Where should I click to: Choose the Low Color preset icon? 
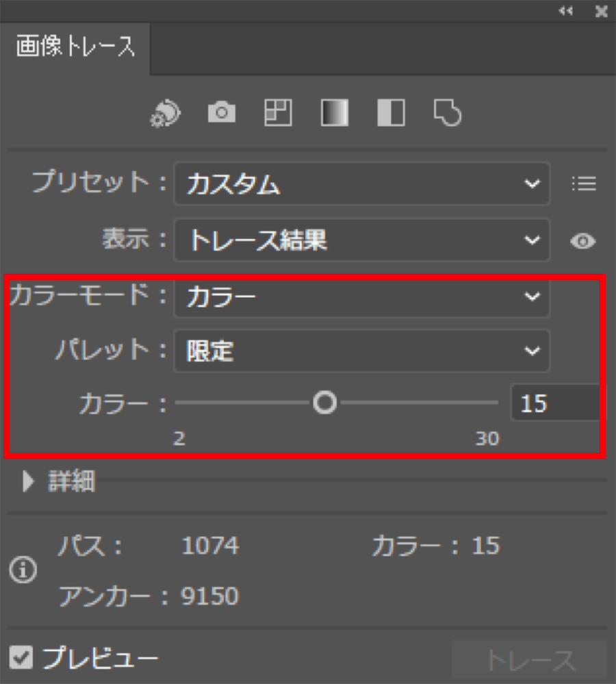click(278, 112)
